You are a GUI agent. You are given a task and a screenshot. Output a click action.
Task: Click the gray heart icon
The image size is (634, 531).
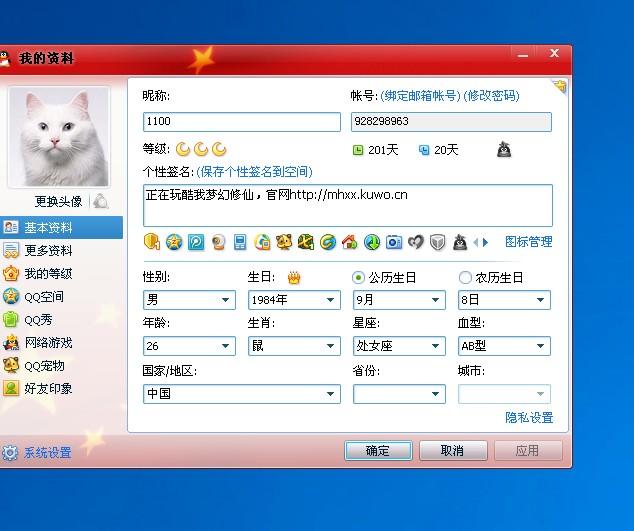pyautogui.click(x=416, y=242)
